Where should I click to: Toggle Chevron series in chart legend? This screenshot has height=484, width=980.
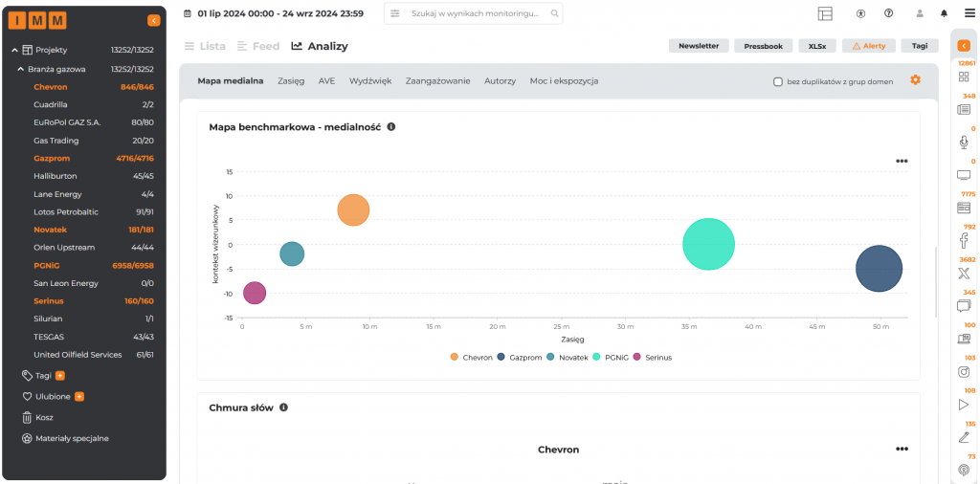[x=471, y=357]
